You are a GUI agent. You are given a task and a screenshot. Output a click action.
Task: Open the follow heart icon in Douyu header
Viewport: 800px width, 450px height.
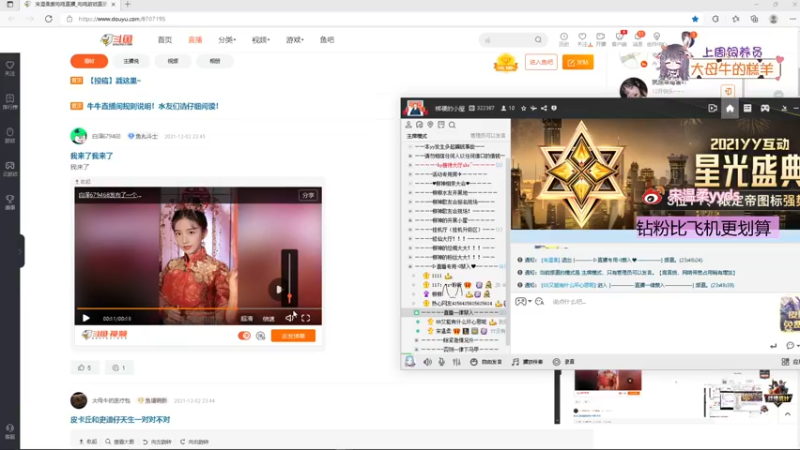[x=582, y=39]
